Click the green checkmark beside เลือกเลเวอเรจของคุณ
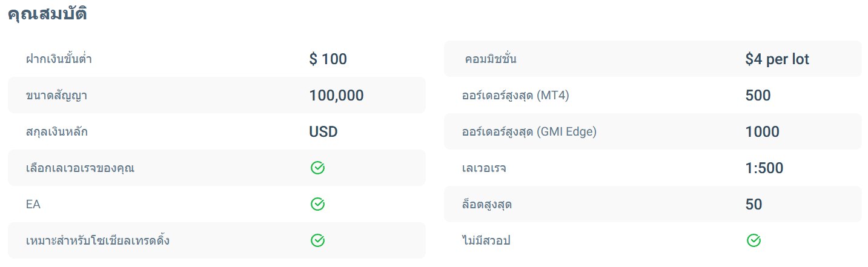The image size is (868, 267). coord(317,168)
